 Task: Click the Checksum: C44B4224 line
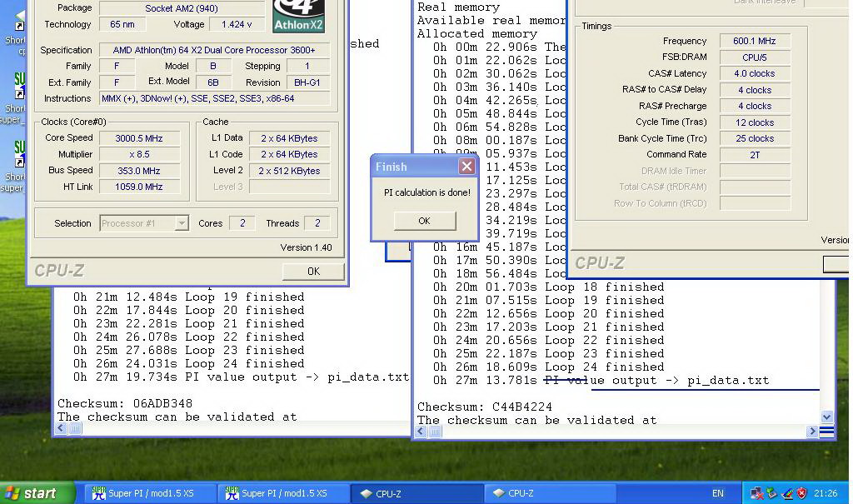click(x=485, y=407)
